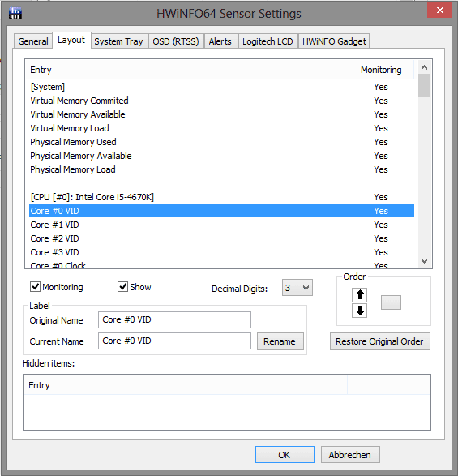Select Virtual Memory Load entry
The width and height of the screenshot is (458, 476).
tap(221, 128)
